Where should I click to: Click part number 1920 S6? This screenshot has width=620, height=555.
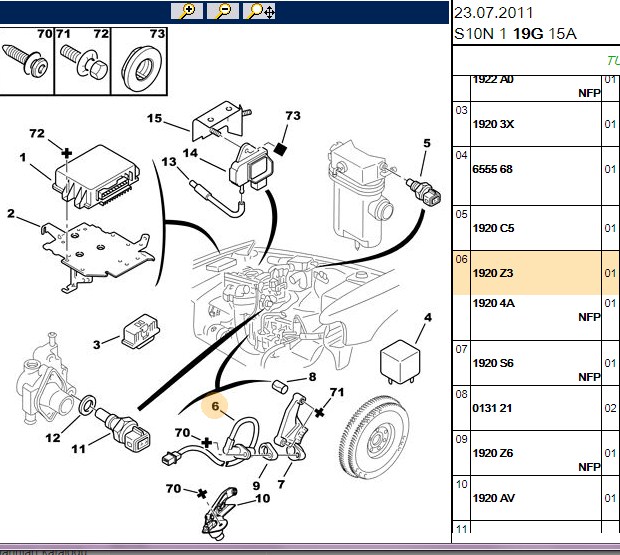pos(493,363)
